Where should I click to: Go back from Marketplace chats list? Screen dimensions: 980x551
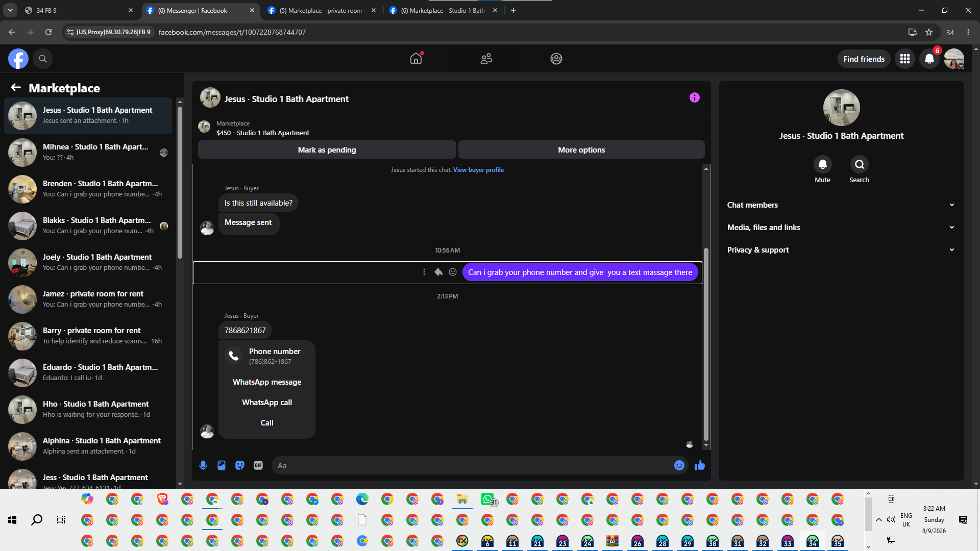(x=16, y=88)
